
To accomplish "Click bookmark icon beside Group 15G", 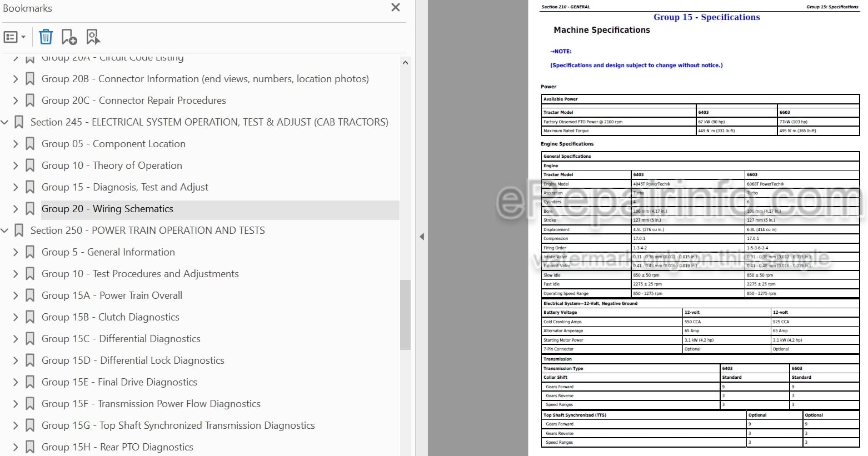I will pyautogui.click(x=31, y=425).
